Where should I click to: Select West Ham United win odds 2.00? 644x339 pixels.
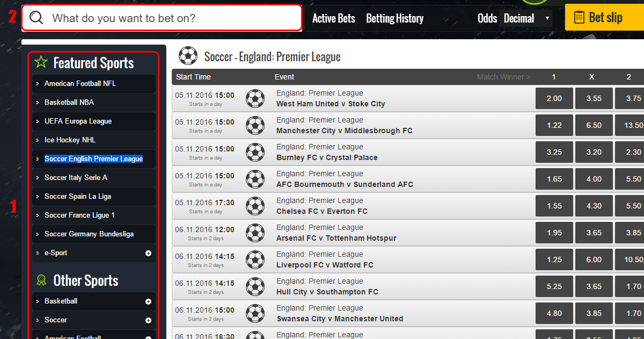pyautogui.click(x=554, y=98)
